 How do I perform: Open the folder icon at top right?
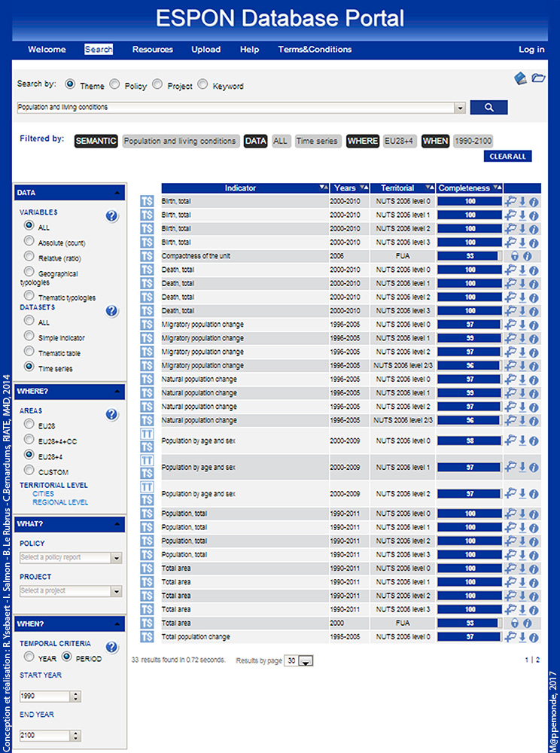[538, 78]
